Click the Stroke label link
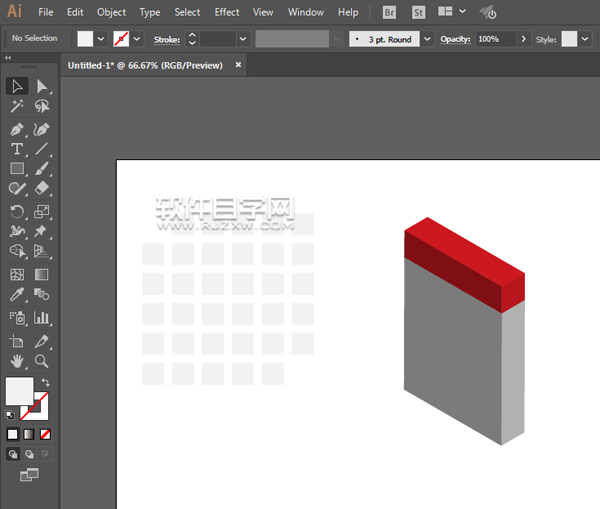The height and width of the screenshot is (509, 600). click(165, 38)
